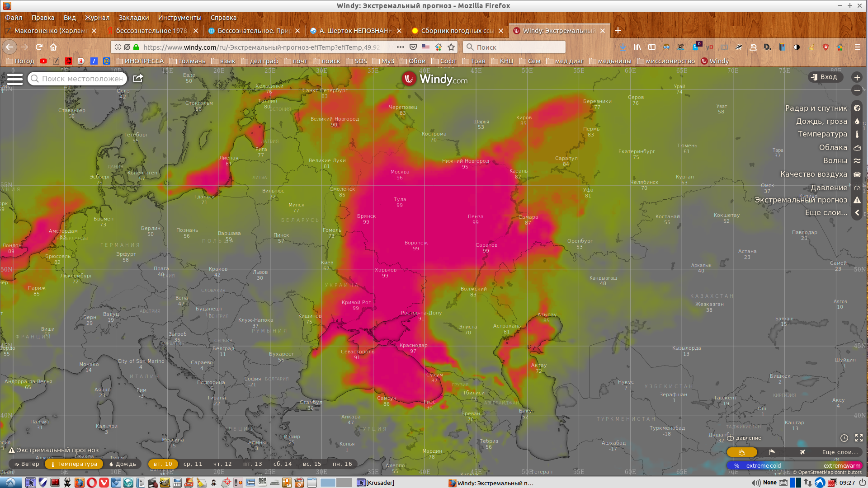Click the extreme cold–warm color legend
868x488 pixels.
tap(794, 466)
